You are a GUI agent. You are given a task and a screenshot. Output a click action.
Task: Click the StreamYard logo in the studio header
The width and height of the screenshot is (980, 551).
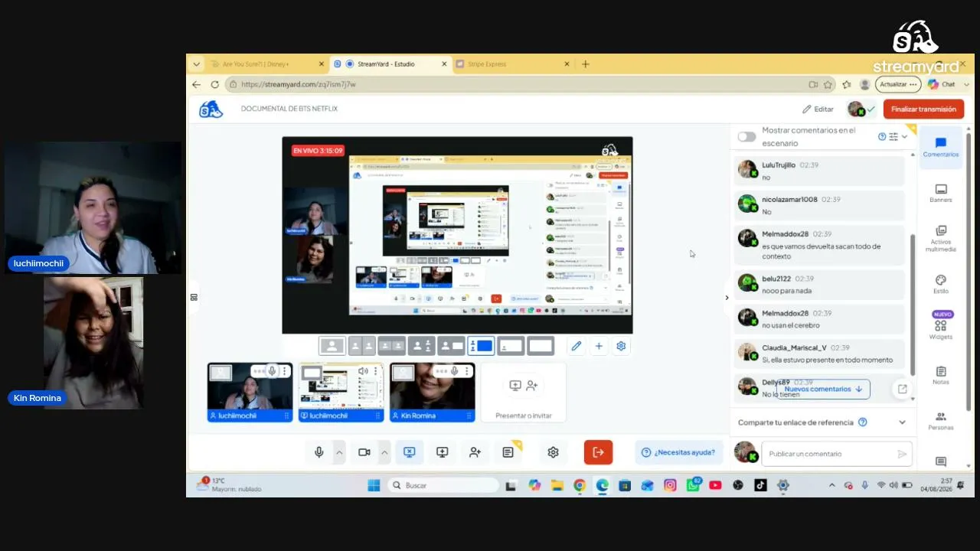point(211,109)
